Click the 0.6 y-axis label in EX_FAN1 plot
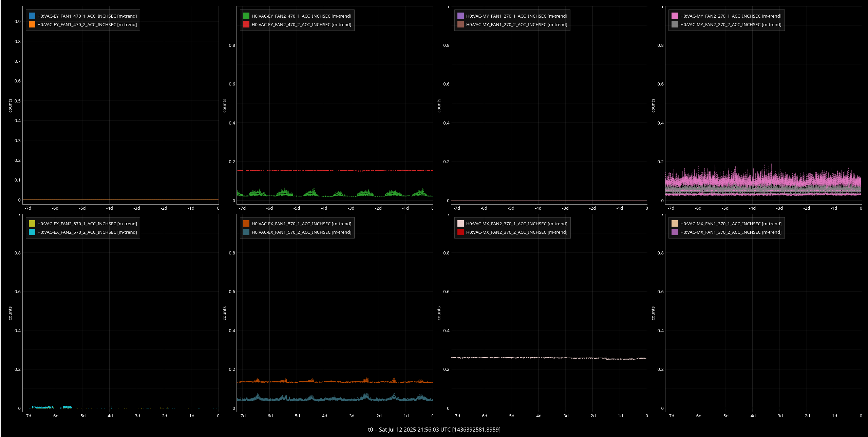 point(232,291)
